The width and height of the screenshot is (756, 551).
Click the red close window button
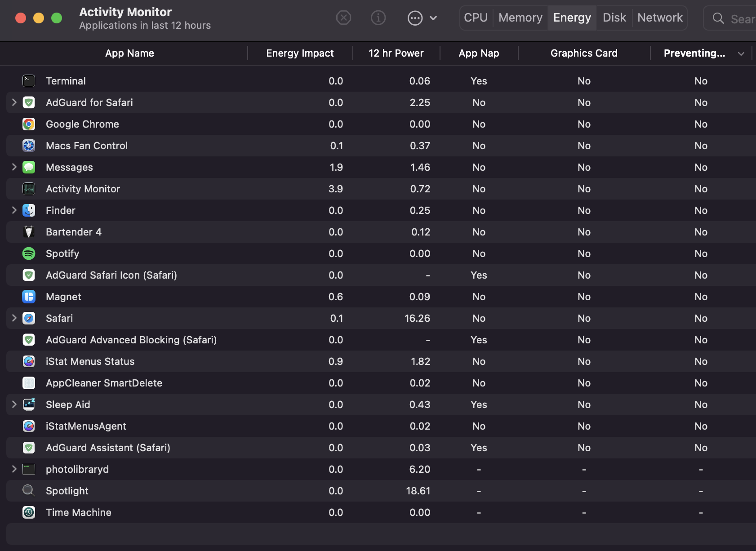click(21, 18)
